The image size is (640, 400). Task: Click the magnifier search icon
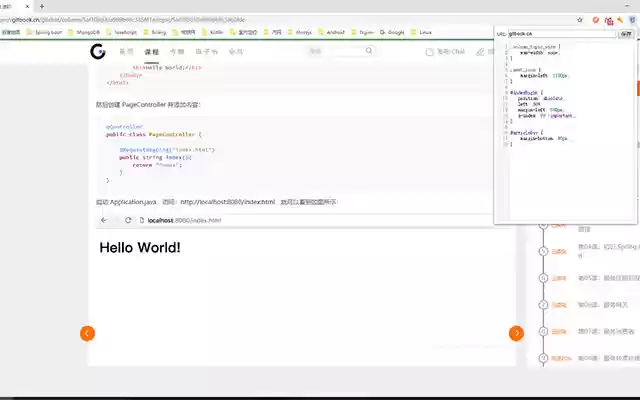(x=369, y=51)
